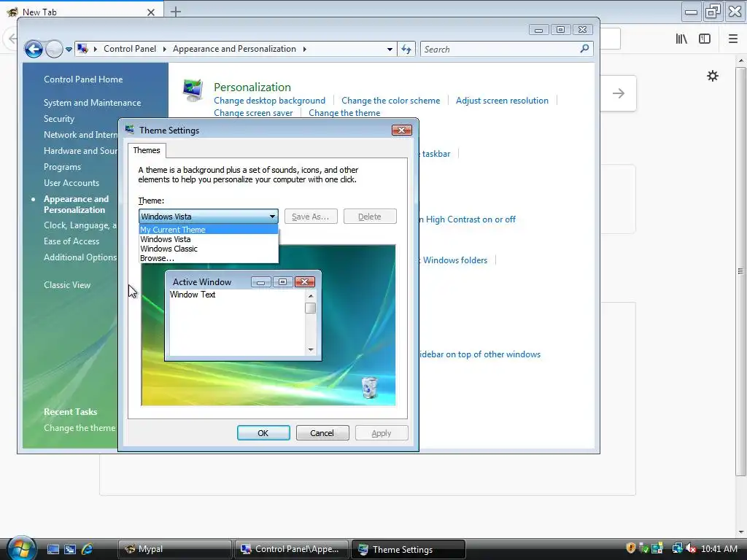The height and width of the screenshot is (560, 747).
Task: Click Adjust screen resolution link
Action: click(x=502, y=101)
